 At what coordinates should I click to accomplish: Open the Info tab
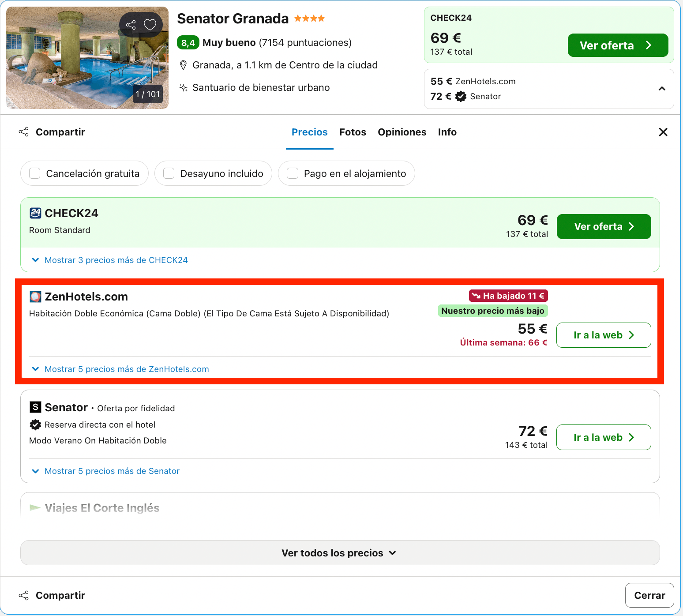click(x=447, y=132)
